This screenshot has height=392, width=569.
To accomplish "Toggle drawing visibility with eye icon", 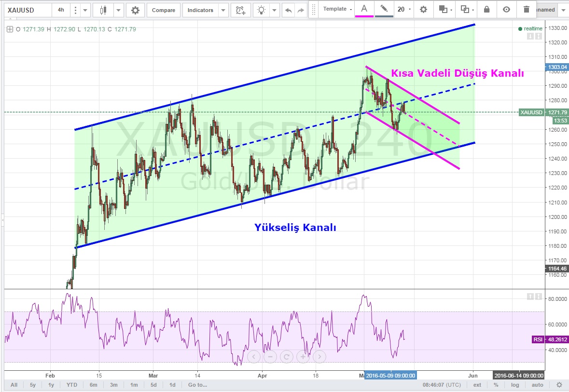I will pyautogui.click(x=506, y=9).
